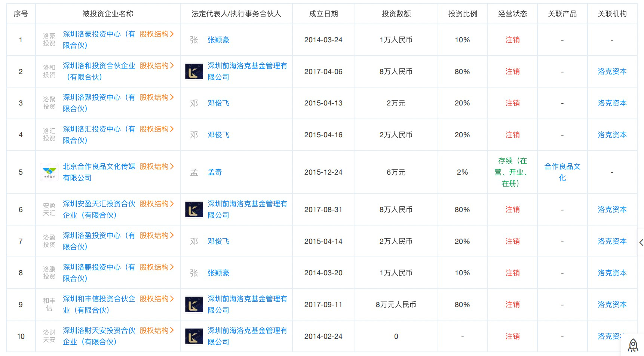The height and width of the screenshot is (356, 644).
Task: Click the 邓 avatar in row 7
Action: point(194,242)
